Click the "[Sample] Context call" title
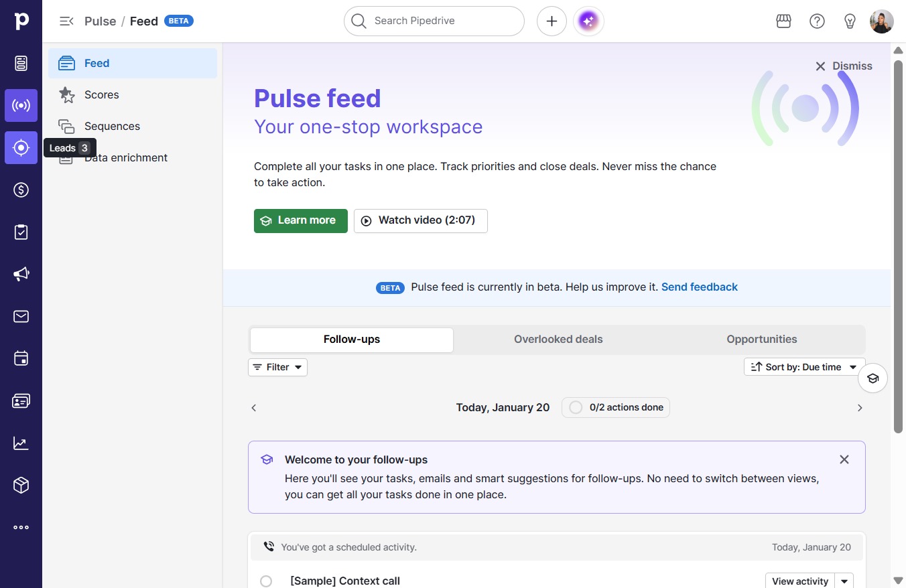 pyautogui.click(x=345, y=581)
